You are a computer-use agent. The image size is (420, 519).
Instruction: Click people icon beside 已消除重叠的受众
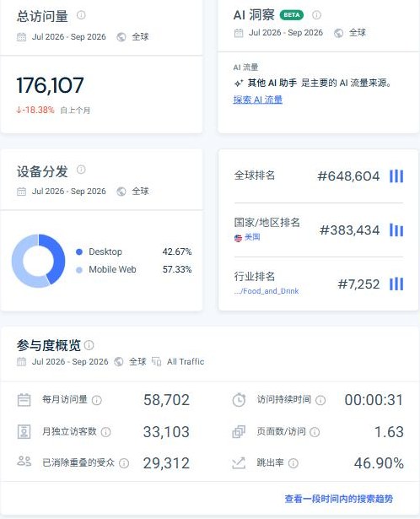pyautogui.click(x=24, y=461)
